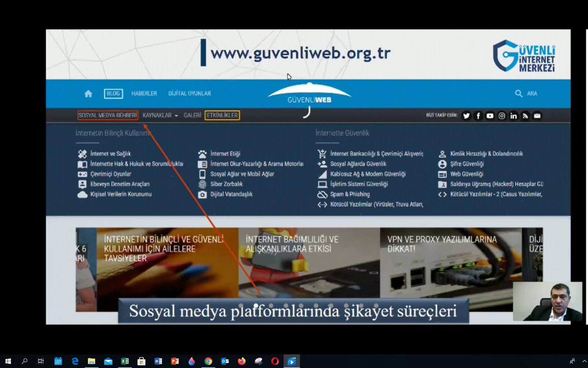
Task: Open the Facebook social icon
Action: point(478,116)
